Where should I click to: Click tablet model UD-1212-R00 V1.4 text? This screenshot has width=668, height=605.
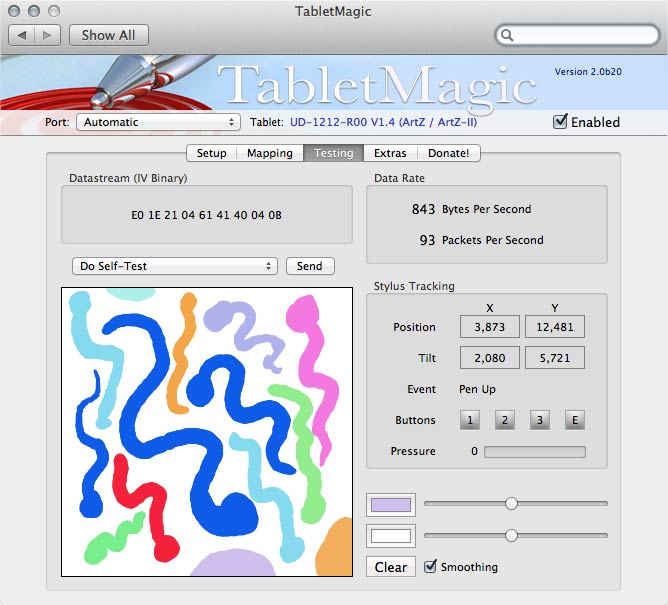383,122
